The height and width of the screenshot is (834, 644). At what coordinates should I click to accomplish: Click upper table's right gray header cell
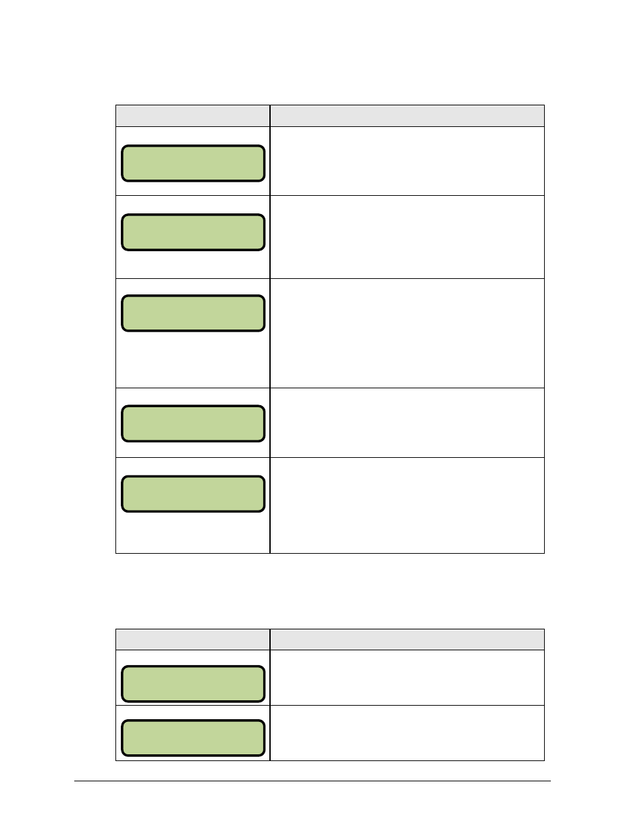point(407,115)
